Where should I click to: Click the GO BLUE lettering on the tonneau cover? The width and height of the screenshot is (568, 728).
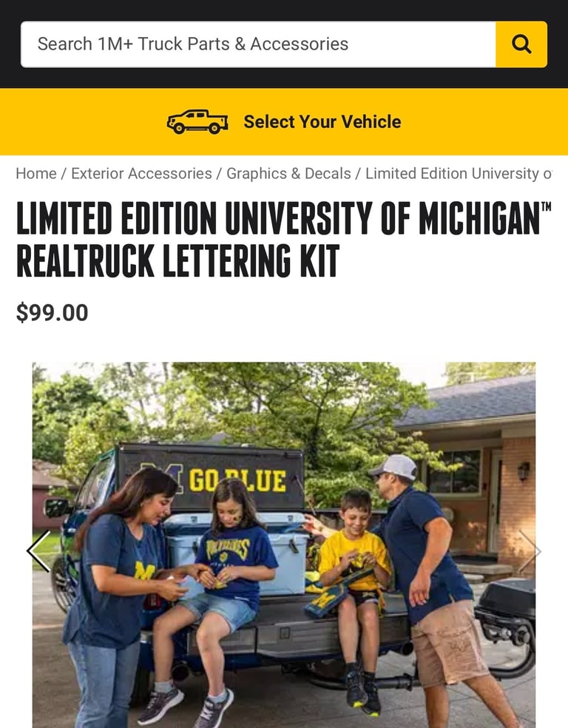click(x=237, y=480)
